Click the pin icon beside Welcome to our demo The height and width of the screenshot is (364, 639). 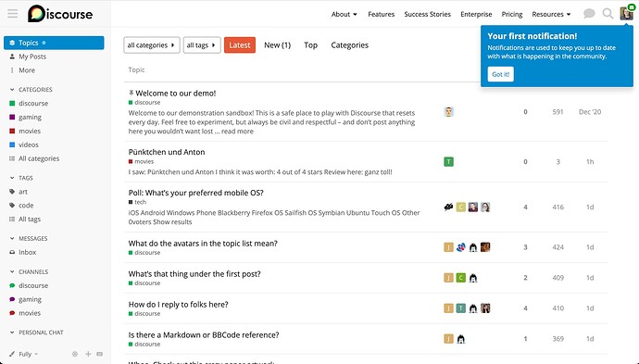point(132,93)
